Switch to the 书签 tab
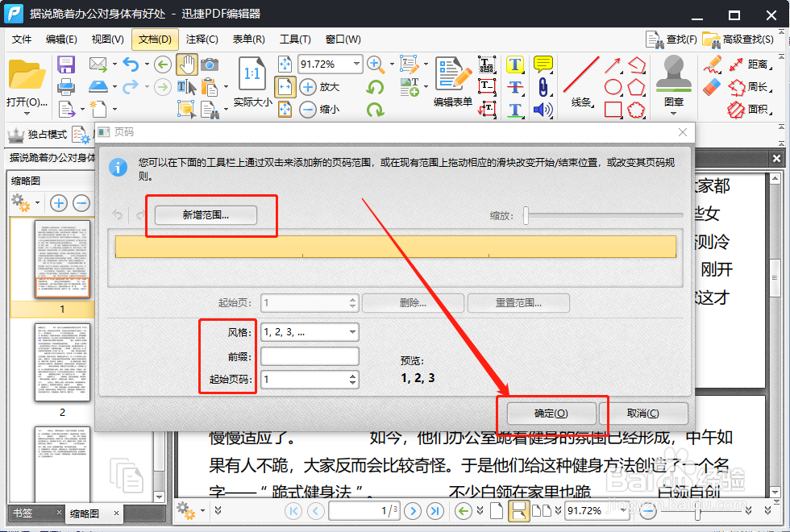 (x=23, y=513)
